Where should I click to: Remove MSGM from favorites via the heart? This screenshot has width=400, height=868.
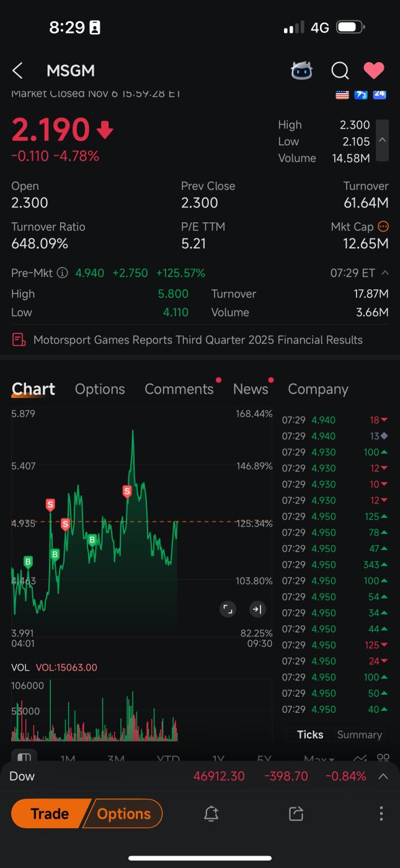click(x=374, y=71)
